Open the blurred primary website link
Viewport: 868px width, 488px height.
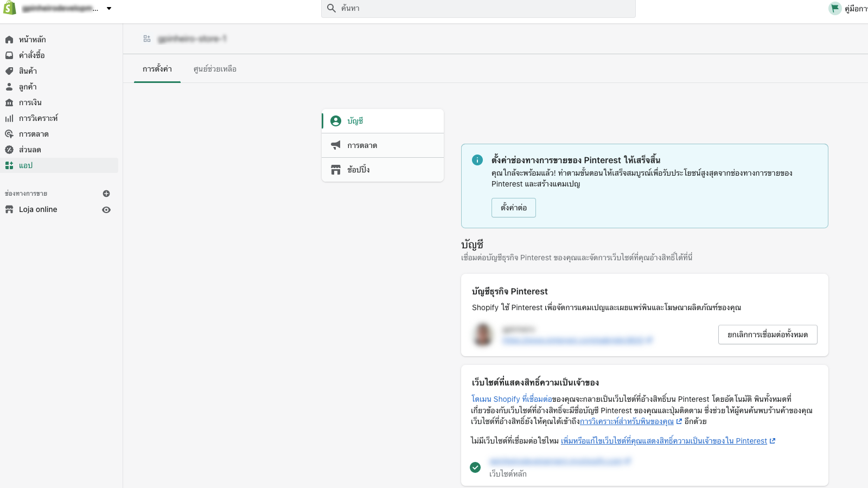560,461
